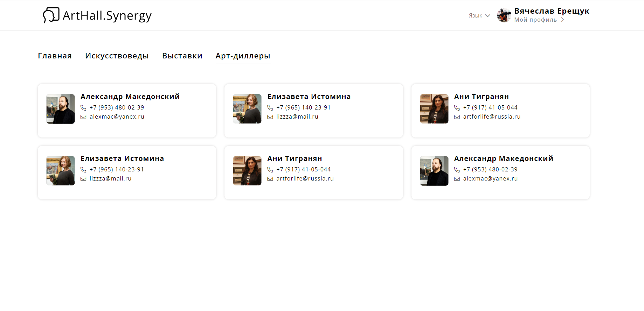Image resolution: width=644 pixels, height=311 pixels.
Task: Click +7 (965) 140-23-91 on top-row card
Action: coord(304,107)
